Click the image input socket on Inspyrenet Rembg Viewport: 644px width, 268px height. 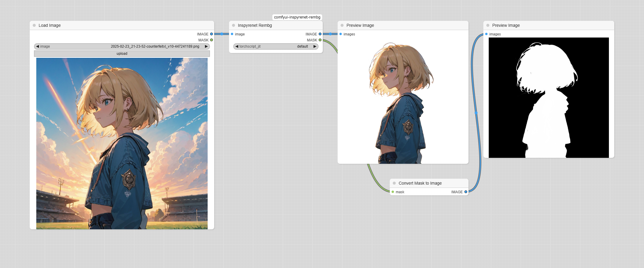pos(233,34)
